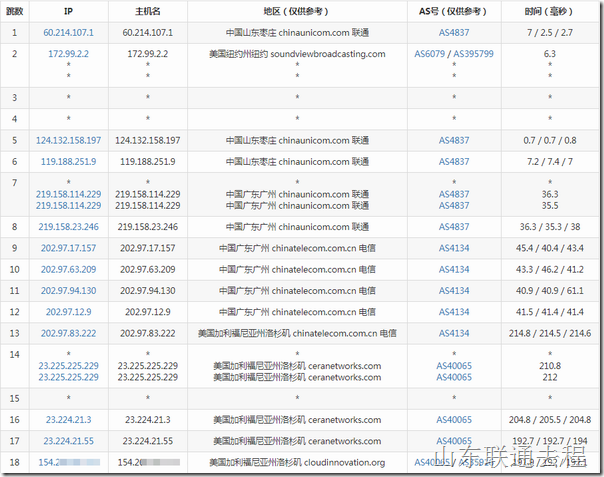Select the cloudinnovation.org region cell
604x477 pixels.
(297, 462)
